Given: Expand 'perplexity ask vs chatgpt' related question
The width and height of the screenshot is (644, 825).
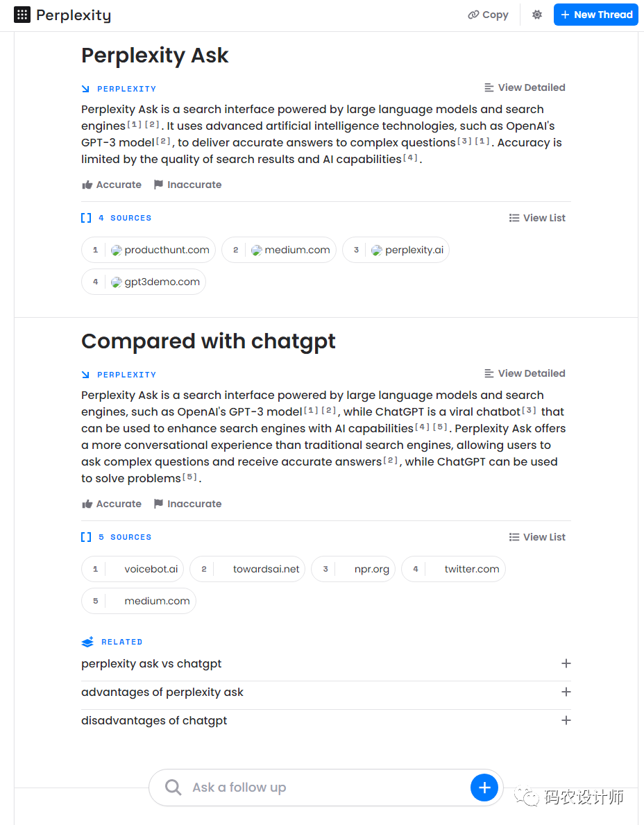Looking at the screenshot, I should coord(566,663).
